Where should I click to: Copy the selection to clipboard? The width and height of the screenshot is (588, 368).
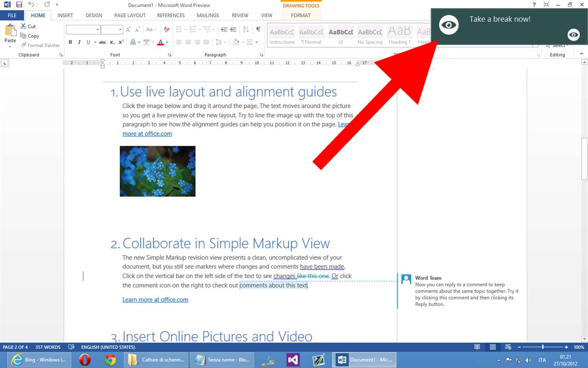[x=29, y=36]
